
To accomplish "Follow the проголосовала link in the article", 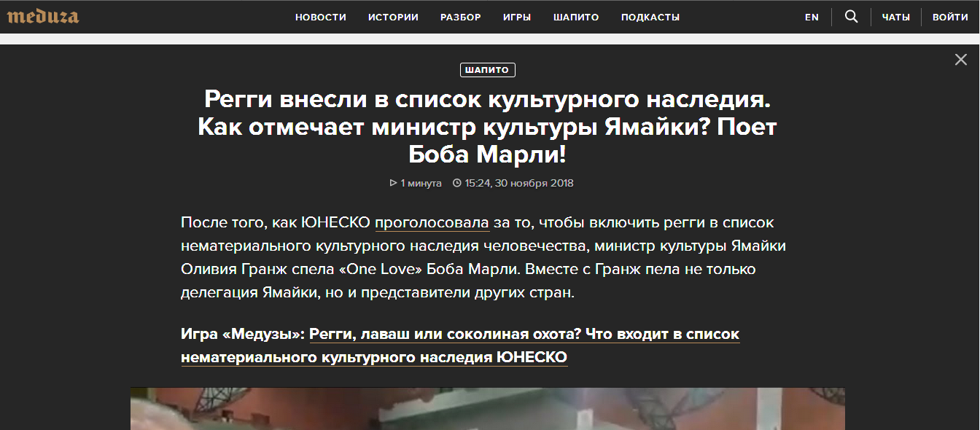I will pyautogui.click(x=432, y=223).
